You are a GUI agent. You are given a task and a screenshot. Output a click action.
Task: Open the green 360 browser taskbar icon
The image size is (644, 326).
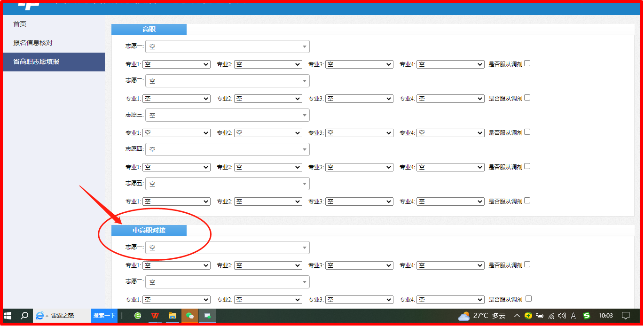(x=138, y=316)
